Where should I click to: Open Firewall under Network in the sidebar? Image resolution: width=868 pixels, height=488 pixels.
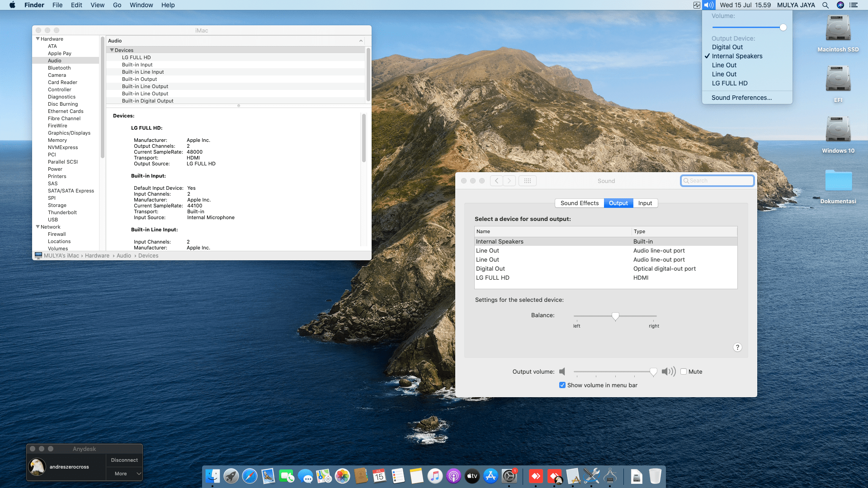click(x=57, y=234)
